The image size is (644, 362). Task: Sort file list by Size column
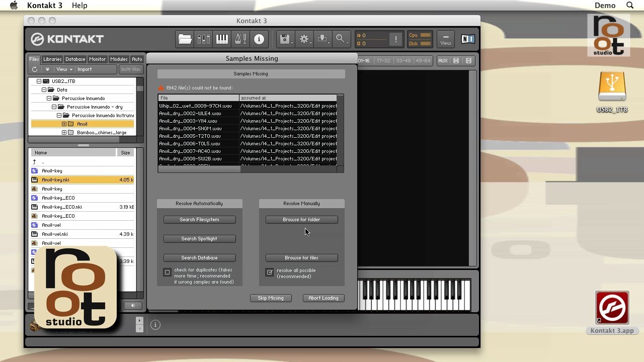[x=126, y=152]
